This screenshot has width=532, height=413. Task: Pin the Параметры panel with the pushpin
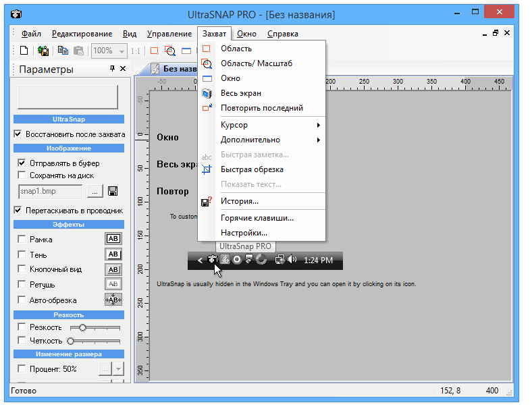pos(112,69)
